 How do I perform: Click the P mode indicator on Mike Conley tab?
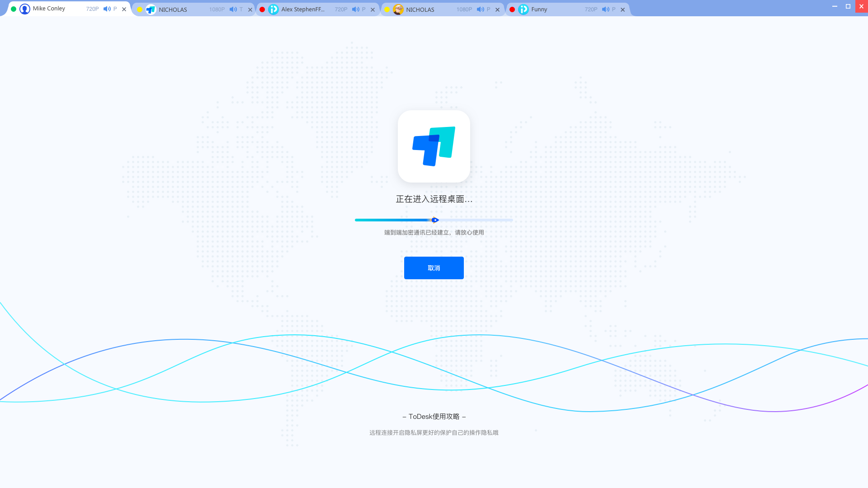[115, 9]
